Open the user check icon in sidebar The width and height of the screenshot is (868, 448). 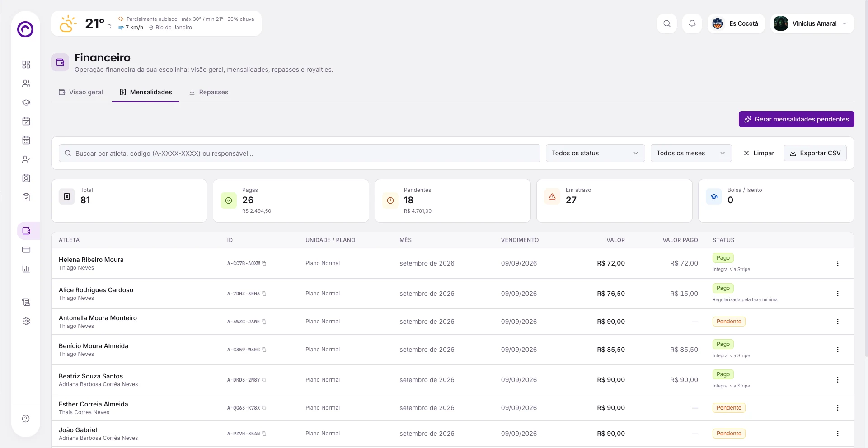coord(26,159)
